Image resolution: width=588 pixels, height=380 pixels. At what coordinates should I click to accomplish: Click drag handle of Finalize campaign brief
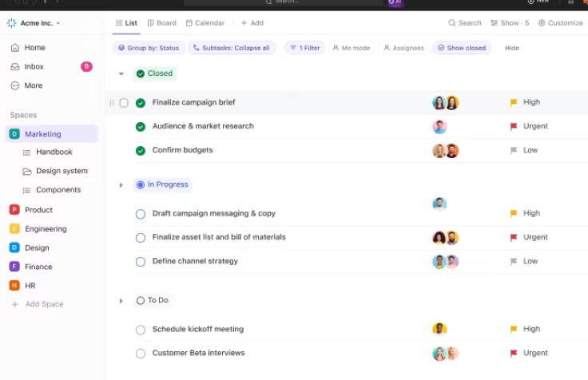112,103
